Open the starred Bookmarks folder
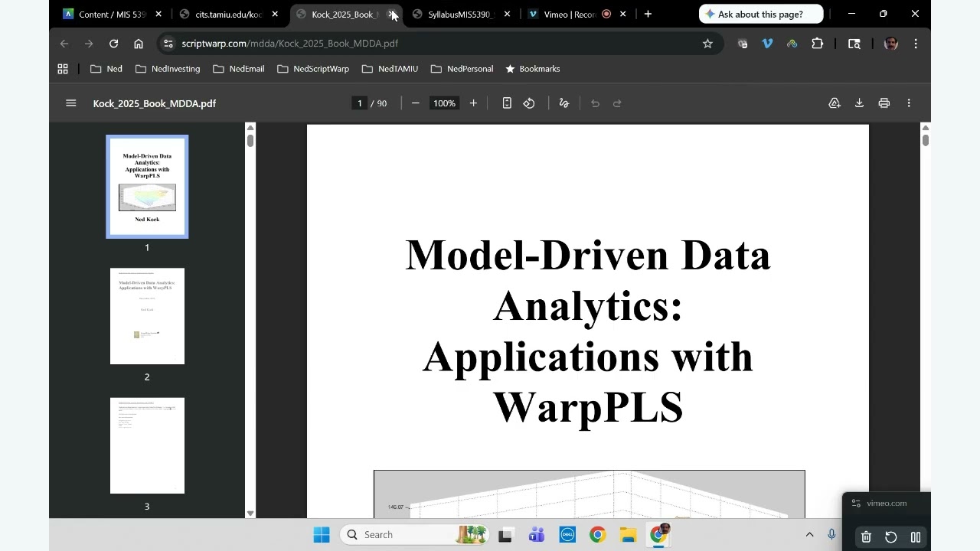Screen dimensions: 980x551 [532, 69]
